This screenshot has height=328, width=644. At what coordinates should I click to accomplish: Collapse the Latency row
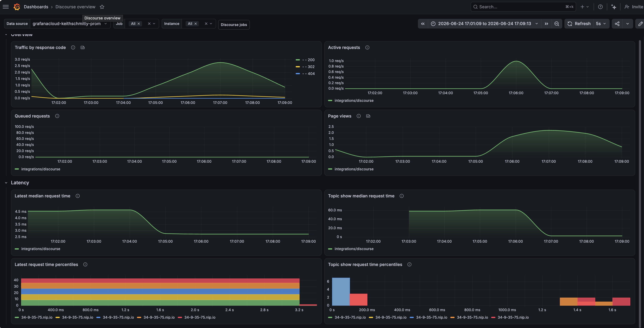pyautogui.click(x=6, y=183)
